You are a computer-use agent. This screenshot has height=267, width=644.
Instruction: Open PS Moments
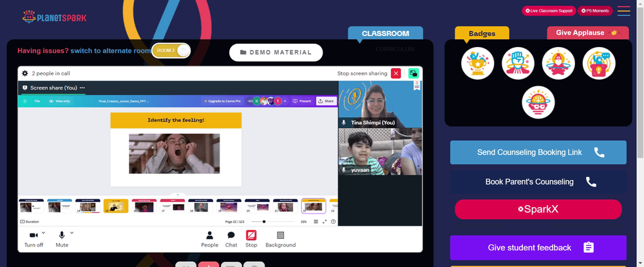(x=595, y=11)
